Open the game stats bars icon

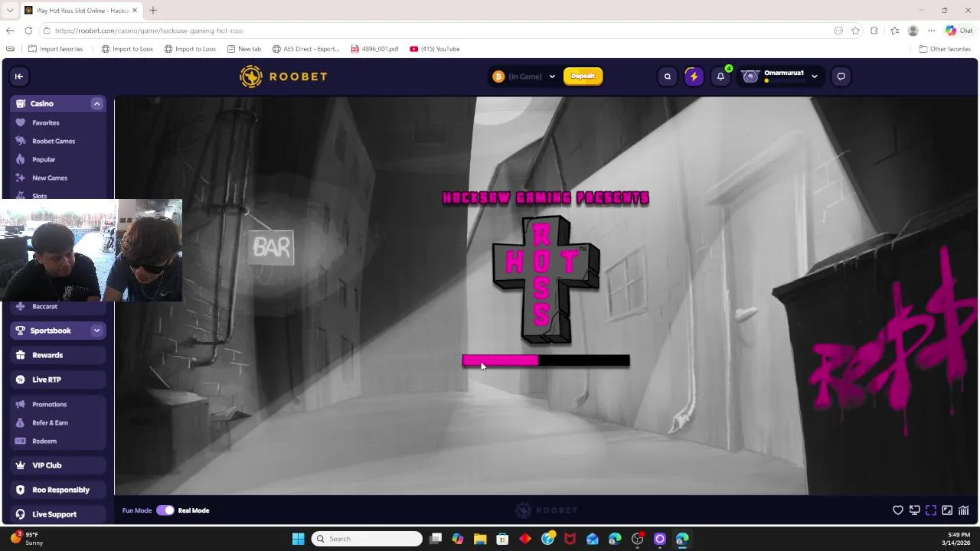click(963, 510)
